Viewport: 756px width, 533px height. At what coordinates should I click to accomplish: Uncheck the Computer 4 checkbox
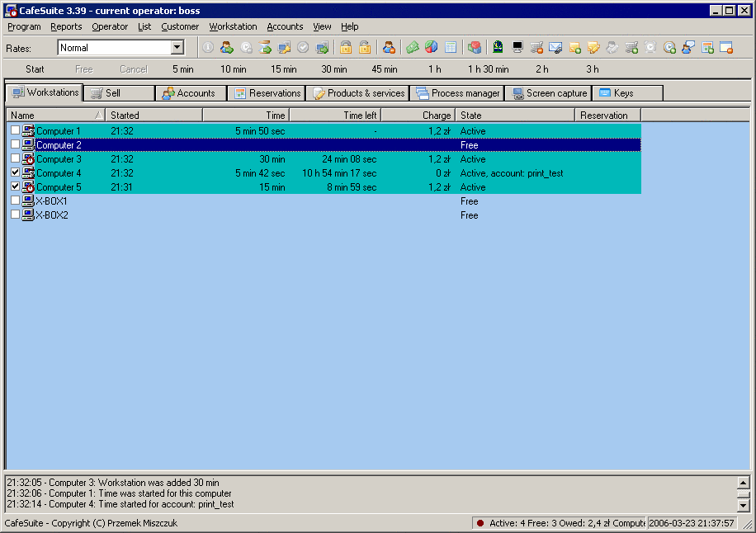[x=16, y=173]
